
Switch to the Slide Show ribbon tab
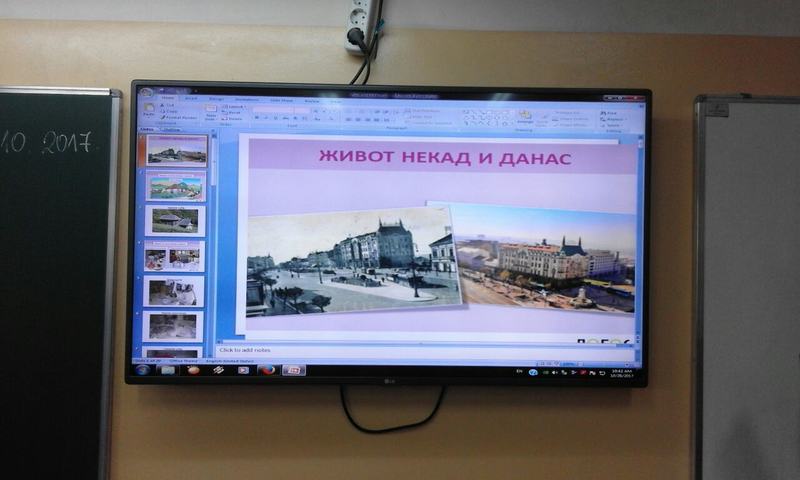coord(282,100)
